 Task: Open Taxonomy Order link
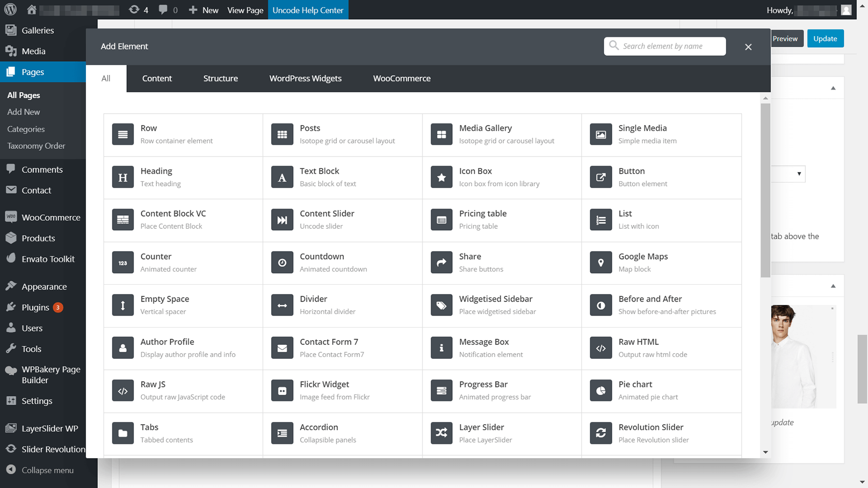(36, 145)
